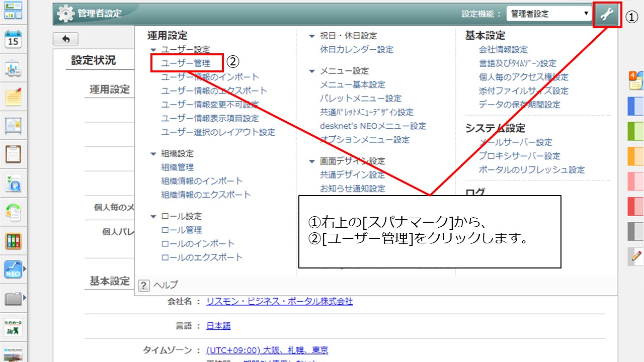Viewport: 644px width, 362px height.
Task: Select the wrench settings icon at top right
Action: 607,14
